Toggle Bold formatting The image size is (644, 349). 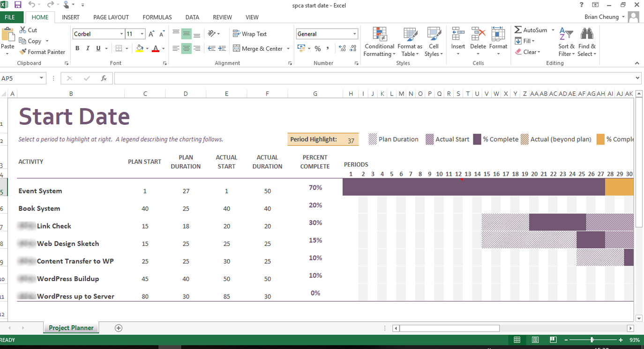(77, 48)
